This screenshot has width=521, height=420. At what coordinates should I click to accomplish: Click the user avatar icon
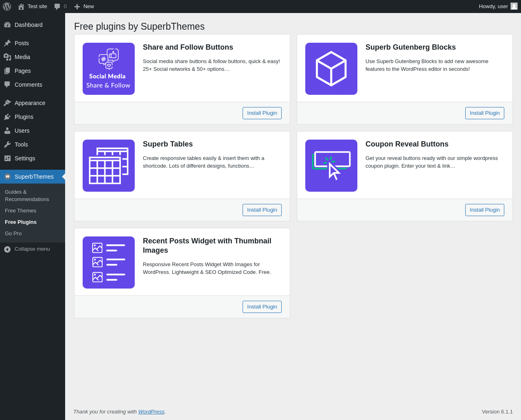click(x=514, y=6)
